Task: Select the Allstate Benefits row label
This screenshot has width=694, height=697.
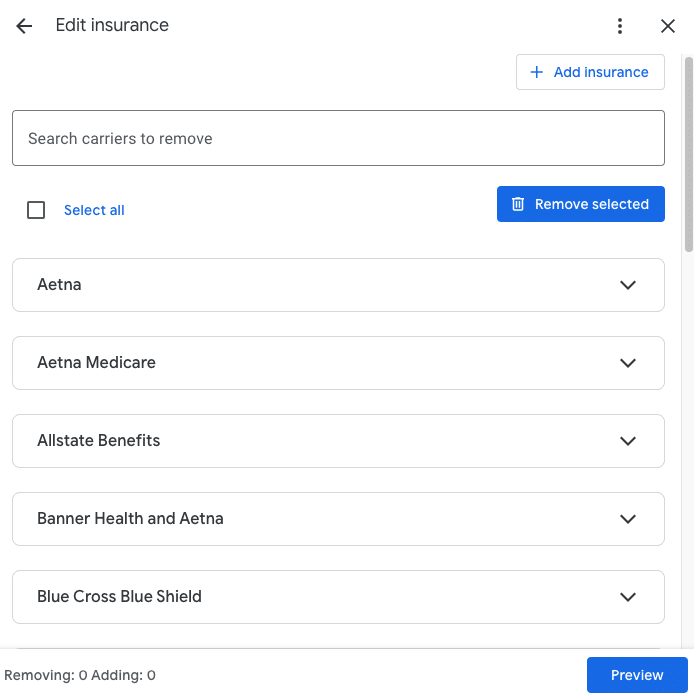Action: (x=98, y=441)
